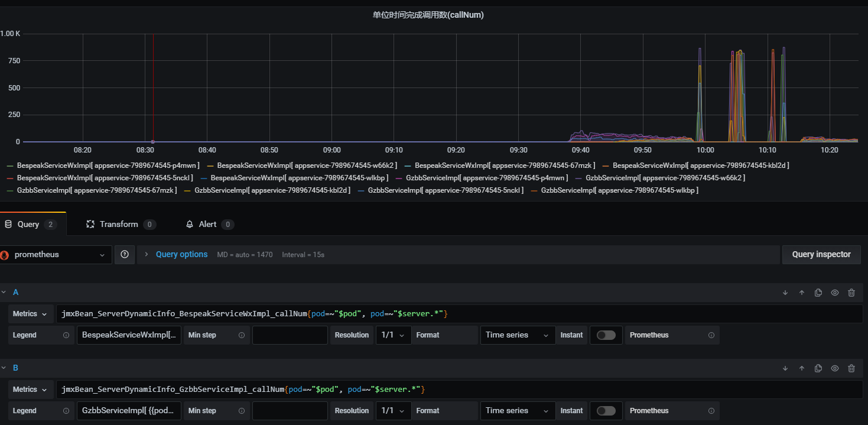Collapse query A row
868x425 pixels.
pyautogui.click(x=4, y=293)
